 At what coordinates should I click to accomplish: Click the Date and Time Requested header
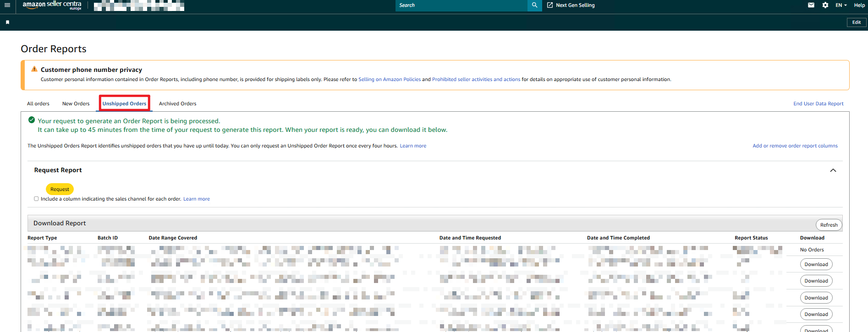(470, 238)
